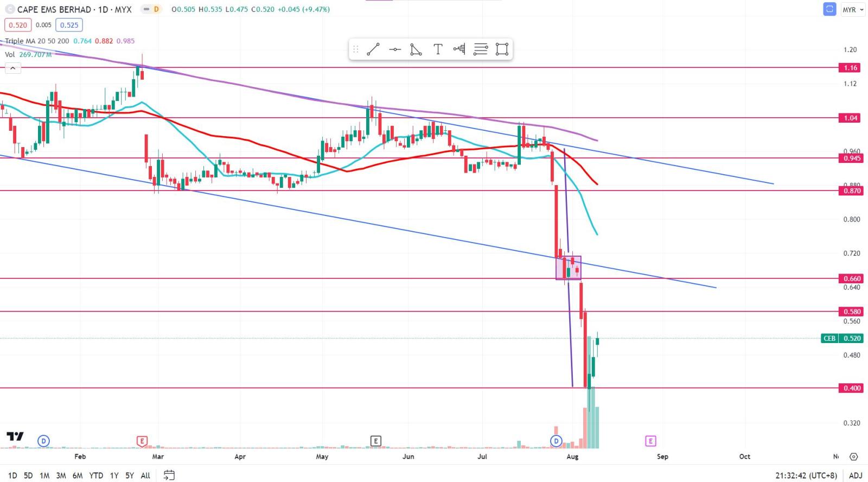
Task: Click the blue square layout icon top right
Action: [x=829, y=9]
